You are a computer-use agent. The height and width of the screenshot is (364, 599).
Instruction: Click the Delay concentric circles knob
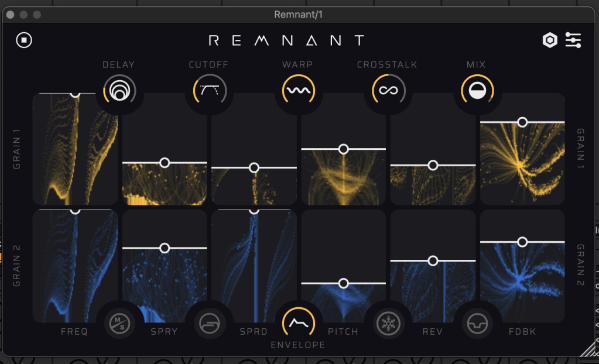click(119, 91)
